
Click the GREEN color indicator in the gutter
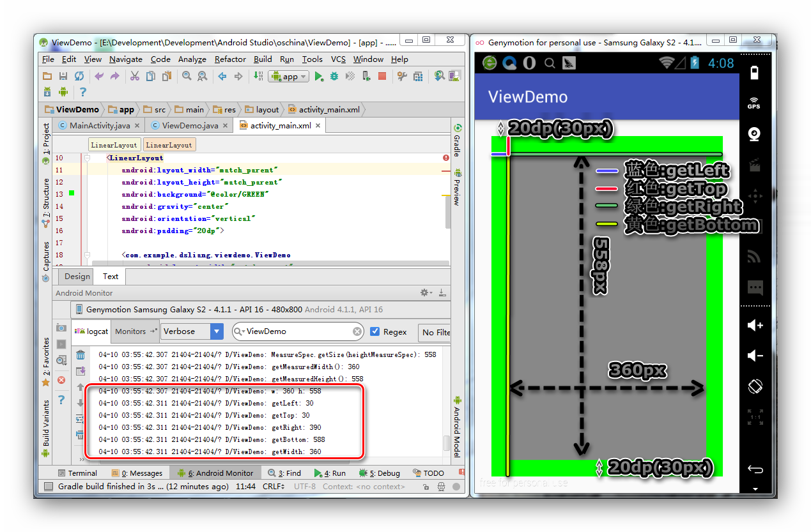[72, 193]
